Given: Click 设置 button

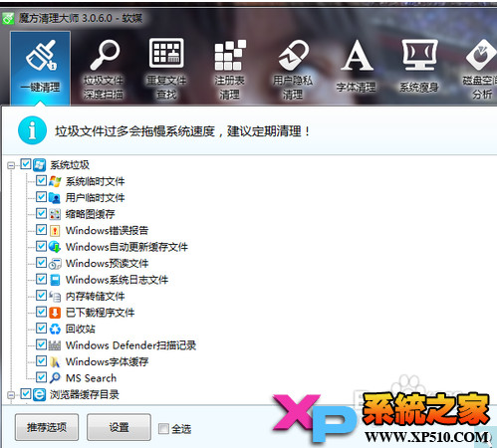Looking at the screenshot, I should tap(119, 427).
